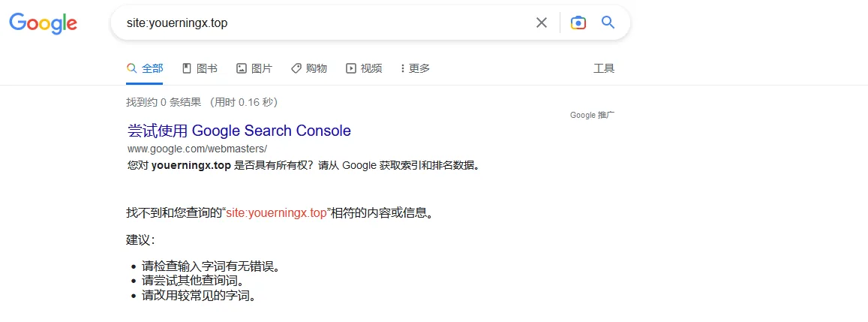The width and height of the screenshot is (868, 322).
Task: Select the 全部 tab
Action: (145, 68)
